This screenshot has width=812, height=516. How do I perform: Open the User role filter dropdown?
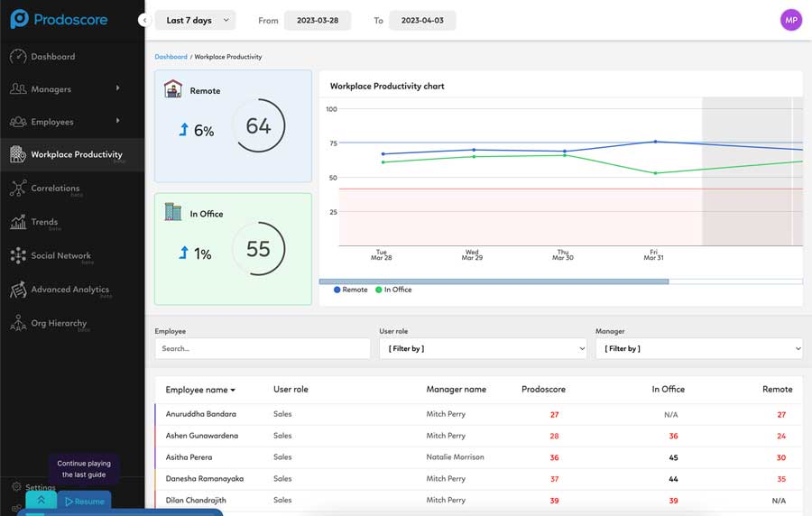483,348
